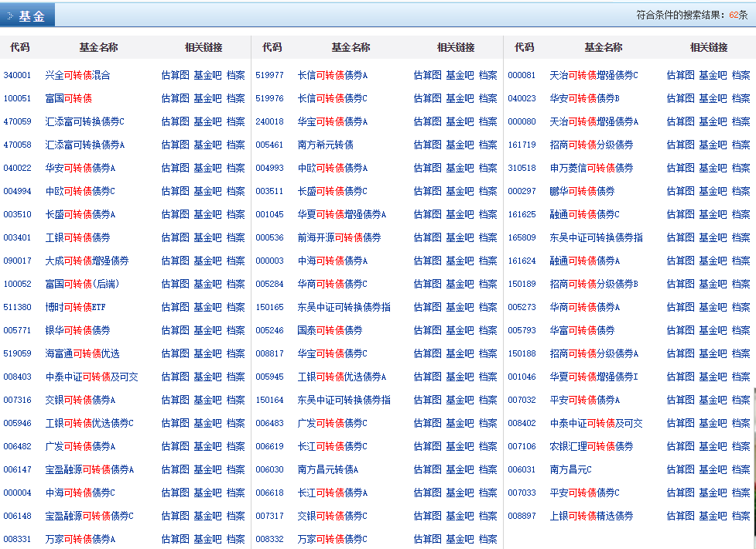Open 基金吧 for 广发可转债债券A
756x549 pixels.
pyautogui.click(x=207, y=446)
